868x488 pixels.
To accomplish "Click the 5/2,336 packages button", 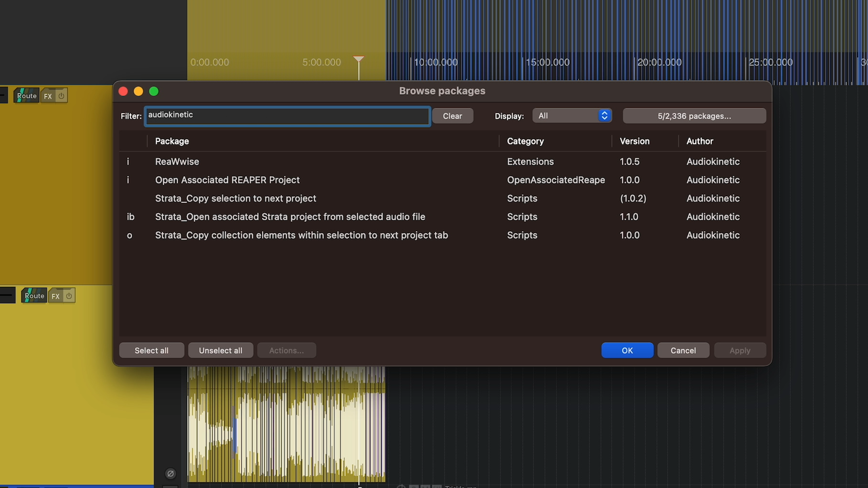I will click(x=694, y=116).
